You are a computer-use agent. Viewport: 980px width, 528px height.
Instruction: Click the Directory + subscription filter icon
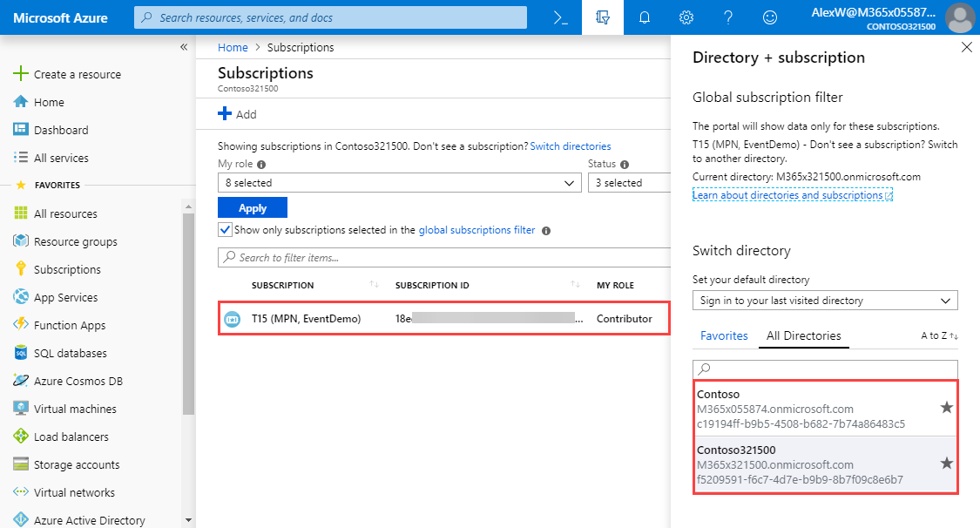(x=602, y=17)
